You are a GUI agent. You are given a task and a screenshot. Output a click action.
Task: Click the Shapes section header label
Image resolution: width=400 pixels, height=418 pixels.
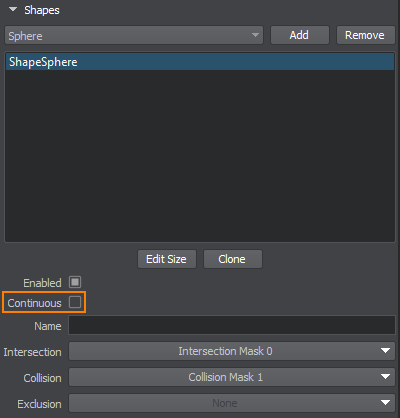point(42,10)
